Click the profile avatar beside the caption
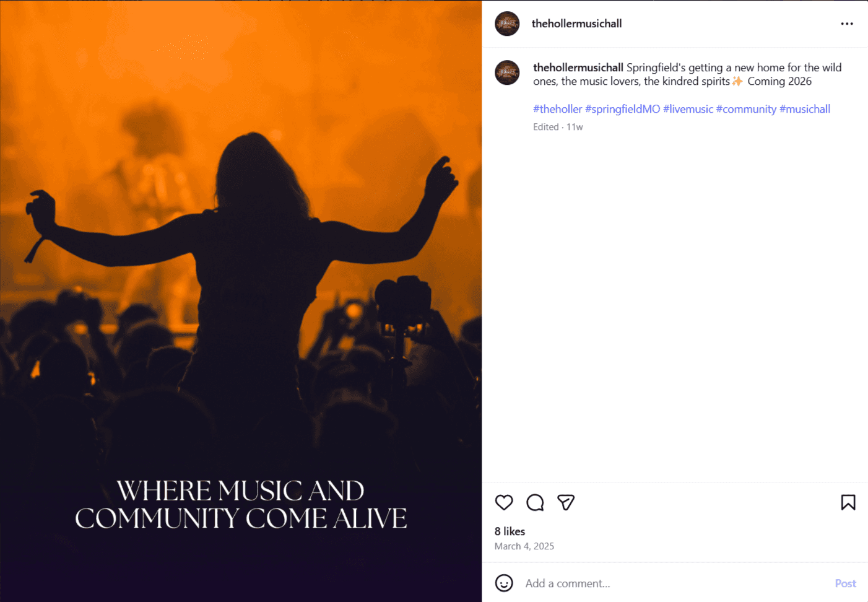 click(507, 72)
